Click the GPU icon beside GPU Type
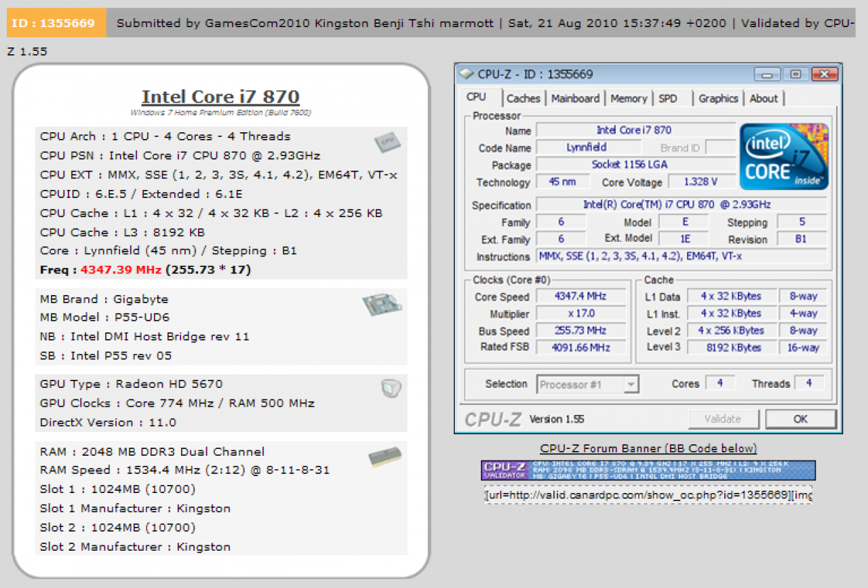 pos(391,388)
